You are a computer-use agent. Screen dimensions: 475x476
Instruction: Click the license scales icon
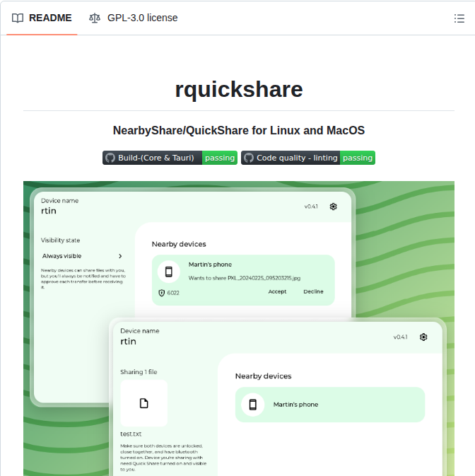(95, 18)
